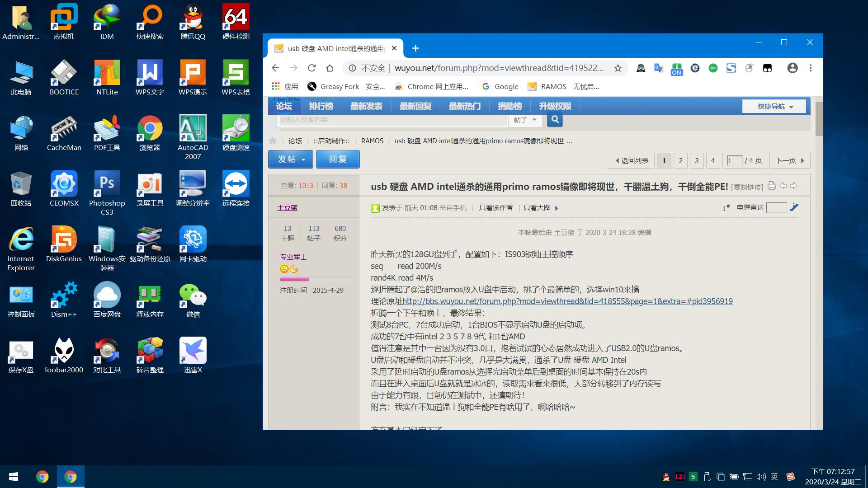Launch Dism++ desktop shortcut
The height and width of the screenshot is (488, 868).
click(x=64, y=299)
